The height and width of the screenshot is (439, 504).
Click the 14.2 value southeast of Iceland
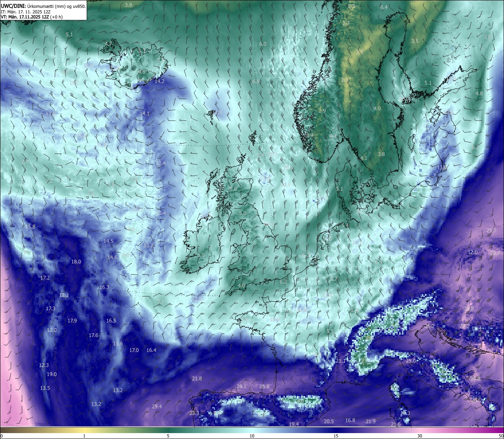[159, 82]
